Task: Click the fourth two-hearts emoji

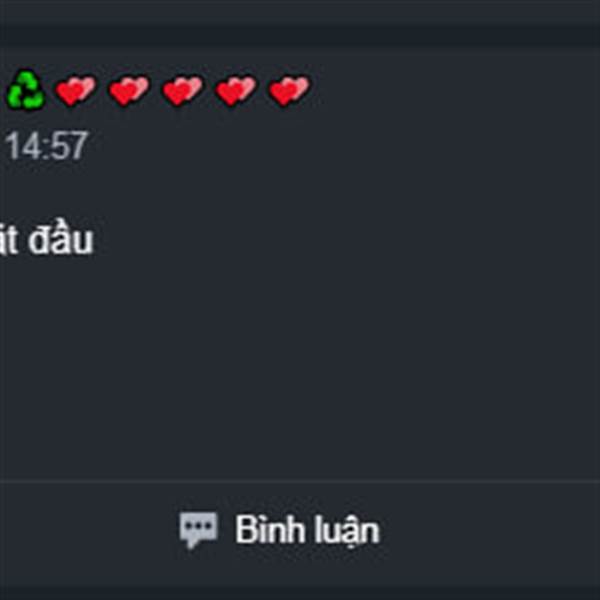Action: pyautogui.click(x=236, y=90)
